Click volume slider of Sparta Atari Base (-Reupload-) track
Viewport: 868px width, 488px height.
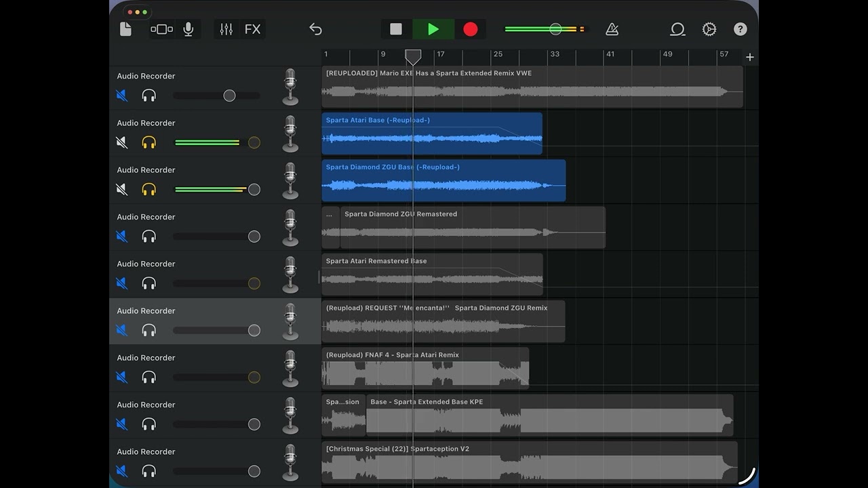tap(217, 142)
